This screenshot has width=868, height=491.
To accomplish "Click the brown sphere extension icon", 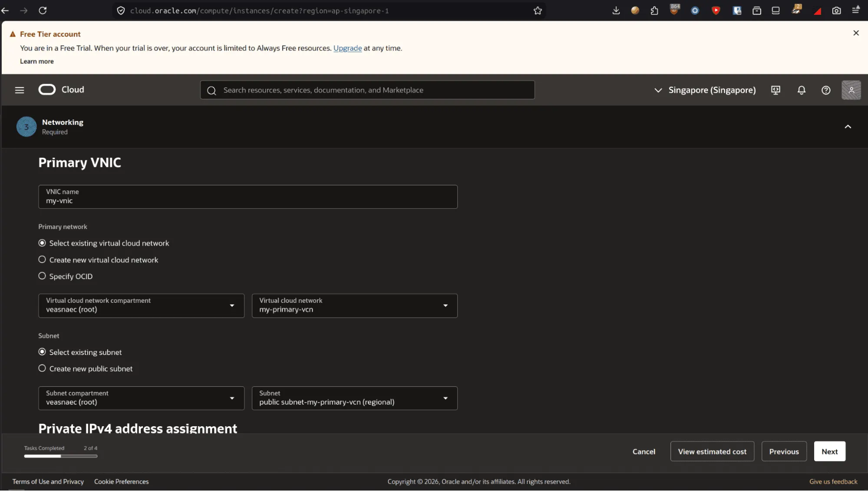I will 635,10.
